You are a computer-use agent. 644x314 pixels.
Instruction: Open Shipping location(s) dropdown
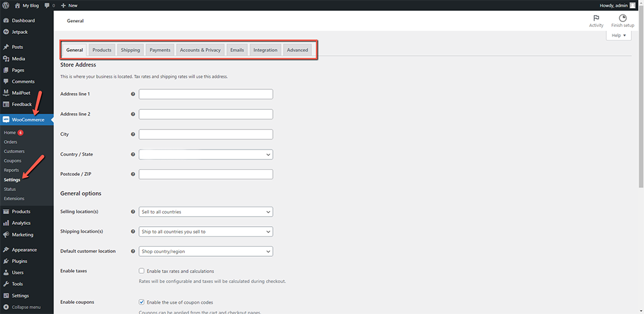pos(206,232)
